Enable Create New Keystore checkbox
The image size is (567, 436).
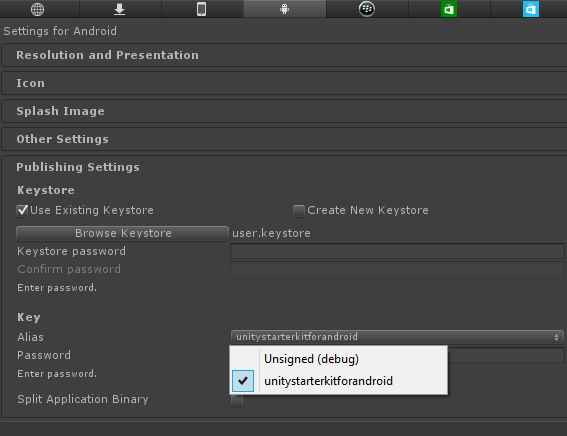pyautogui.click(x=299, y=210)
